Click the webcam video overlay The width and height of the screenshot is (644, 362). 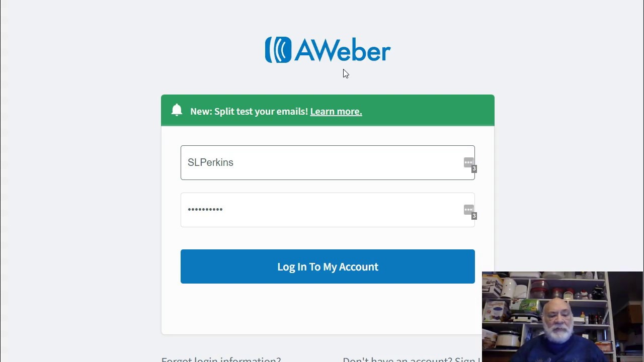point(562,317)
